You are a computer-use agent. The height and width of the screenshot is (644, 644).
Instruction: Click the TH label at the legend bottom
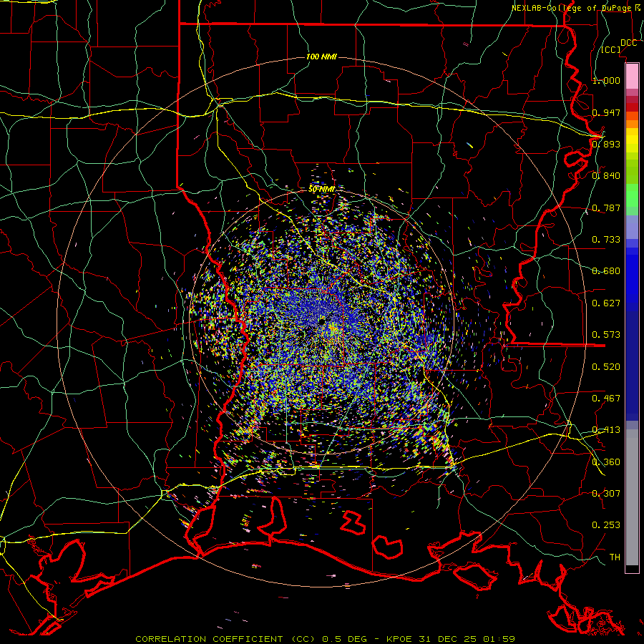coord(615,557)
